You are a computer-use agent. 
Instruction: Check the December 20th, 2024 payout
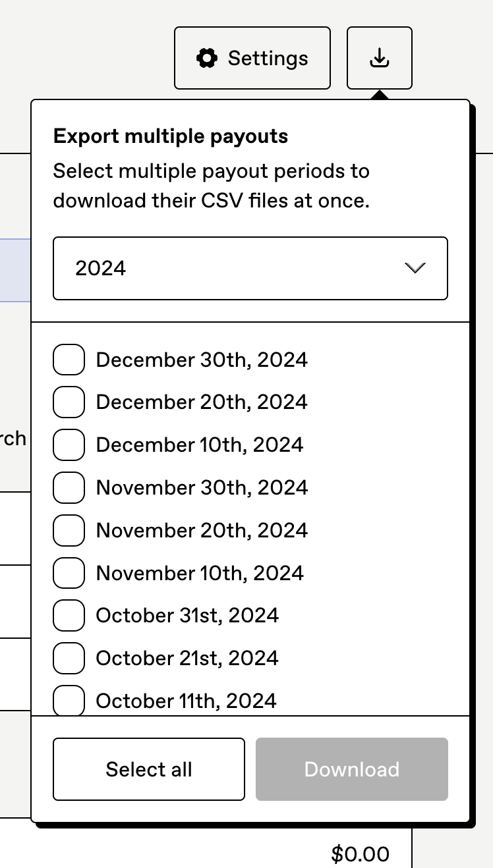69,402
